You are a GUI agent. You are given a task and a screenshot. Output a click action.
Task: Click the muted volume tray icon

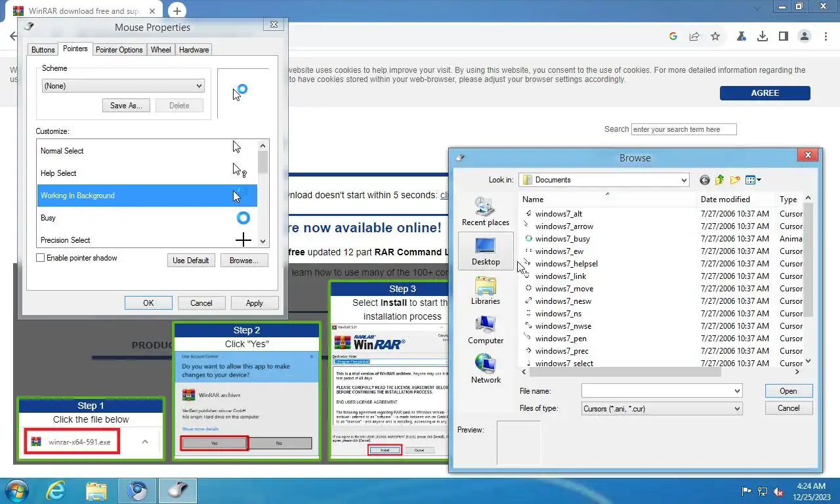(779, 491)
